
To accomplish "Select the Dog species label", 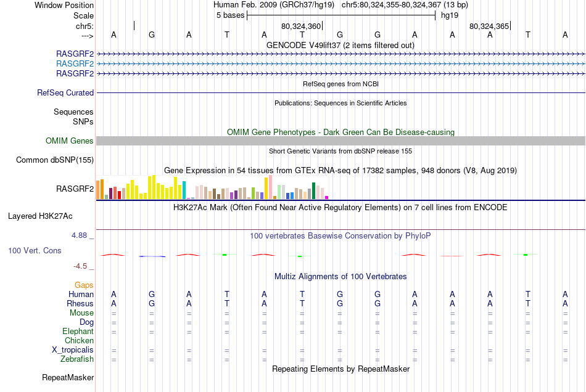I will click(x=86, y=322).
